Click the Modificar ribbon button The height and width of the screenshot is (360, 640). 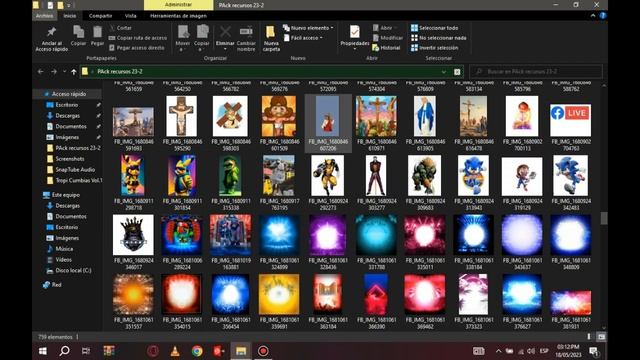387,38
